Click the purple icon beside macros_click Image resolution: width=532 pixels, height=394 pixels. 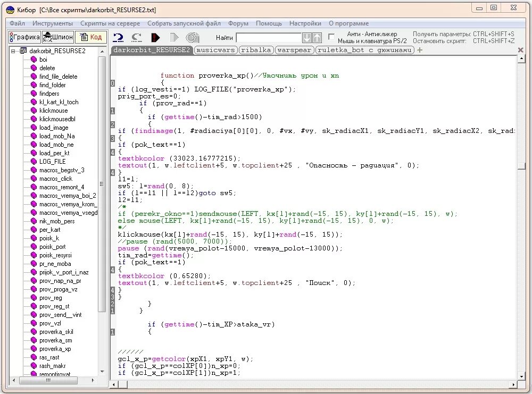pyautogui.click(x=34, y=178)
